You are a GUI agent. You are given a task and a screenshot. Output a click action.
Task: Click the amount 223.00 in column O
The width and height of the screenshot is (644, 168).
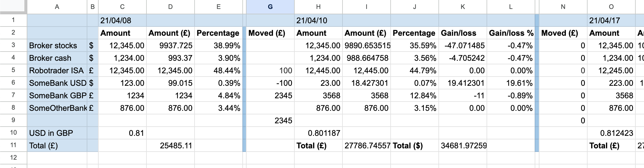click(611, 83)
